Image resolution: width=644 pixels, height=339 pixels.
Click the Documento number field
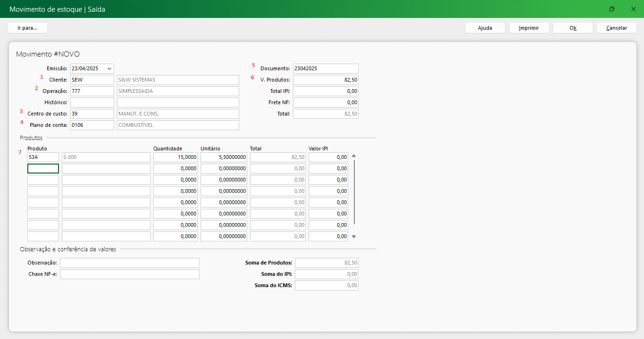point(326,68)
